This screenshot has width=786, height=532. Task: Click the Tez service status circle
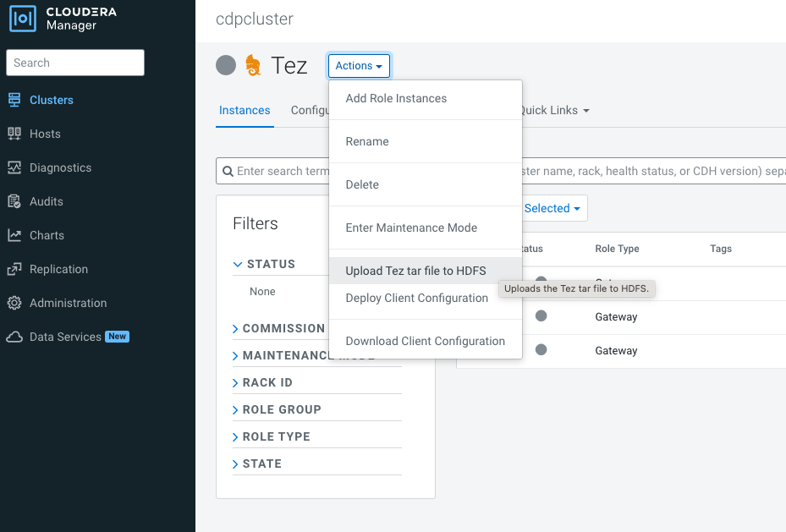pyautogui.click(x=226, y=65)
